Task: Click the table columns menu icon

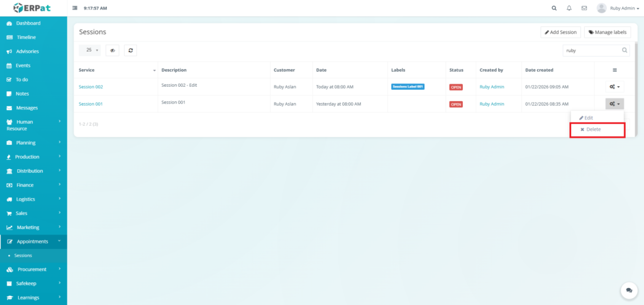Action: click(x=614, y=70)
